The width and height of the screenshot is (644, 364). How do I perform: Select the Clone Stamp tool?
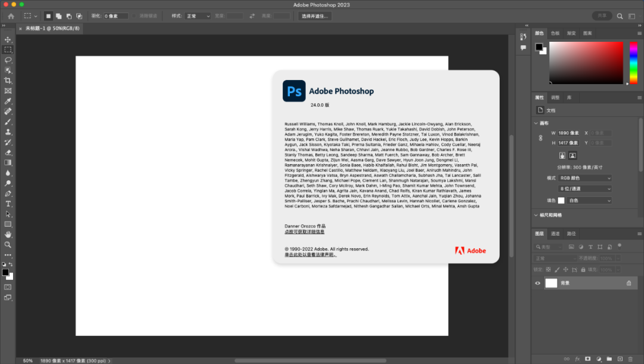point(8,132)
